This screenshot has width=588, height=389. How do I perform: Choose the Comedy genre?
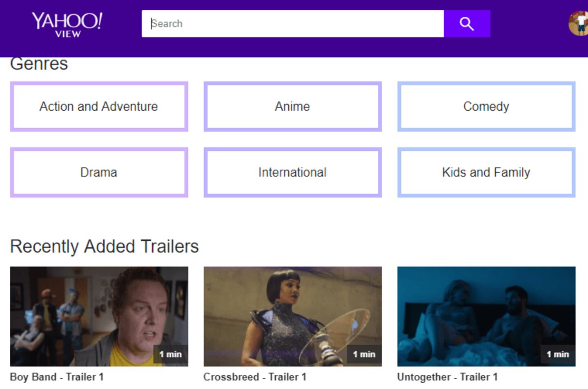[x=486, y=107]
